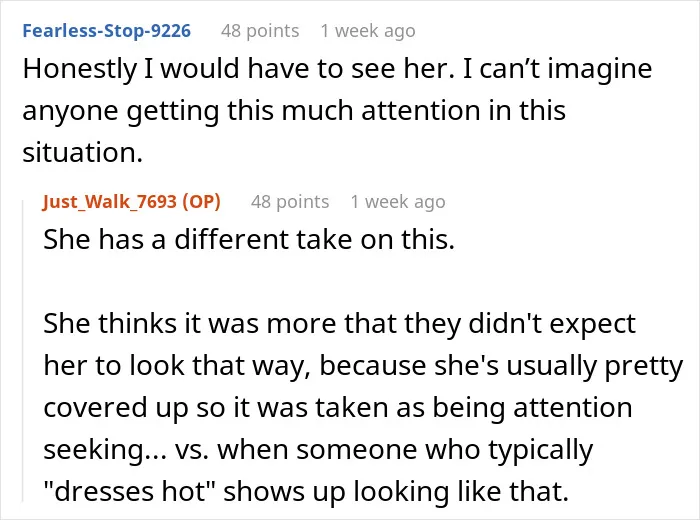Collapse the OP reply thread line
This screenshot has width=700, height=520.
(x=23, y=350)
